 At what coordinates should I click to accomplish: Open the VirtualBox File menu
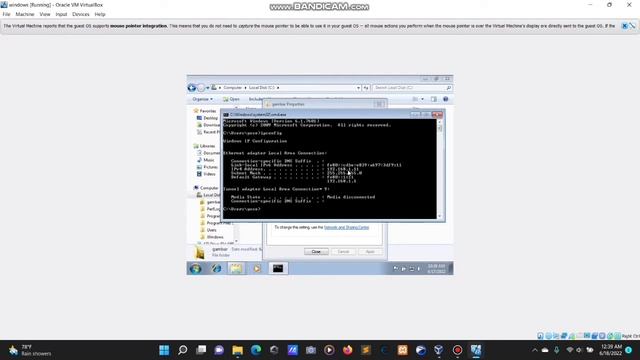coord(6,14)
